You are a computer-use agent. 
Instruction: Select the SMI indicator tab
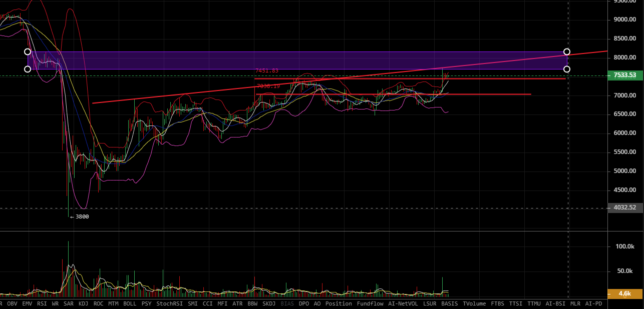193,303
